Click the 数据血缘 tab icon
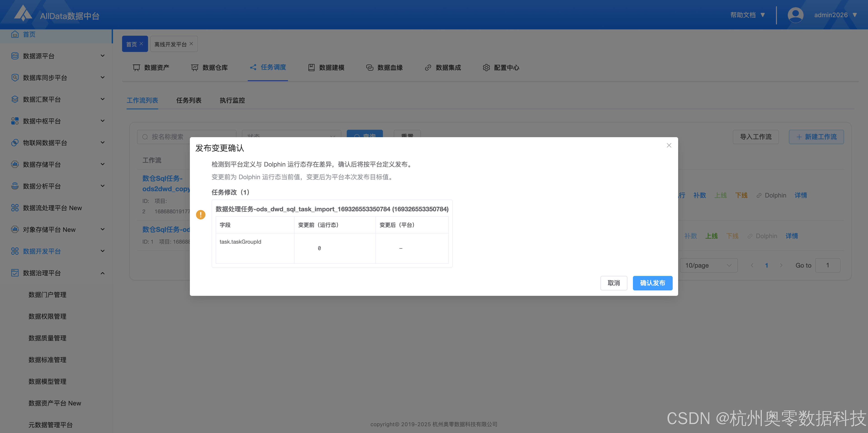This screenshot has height=433, width=868. click(x=370, y=68)
